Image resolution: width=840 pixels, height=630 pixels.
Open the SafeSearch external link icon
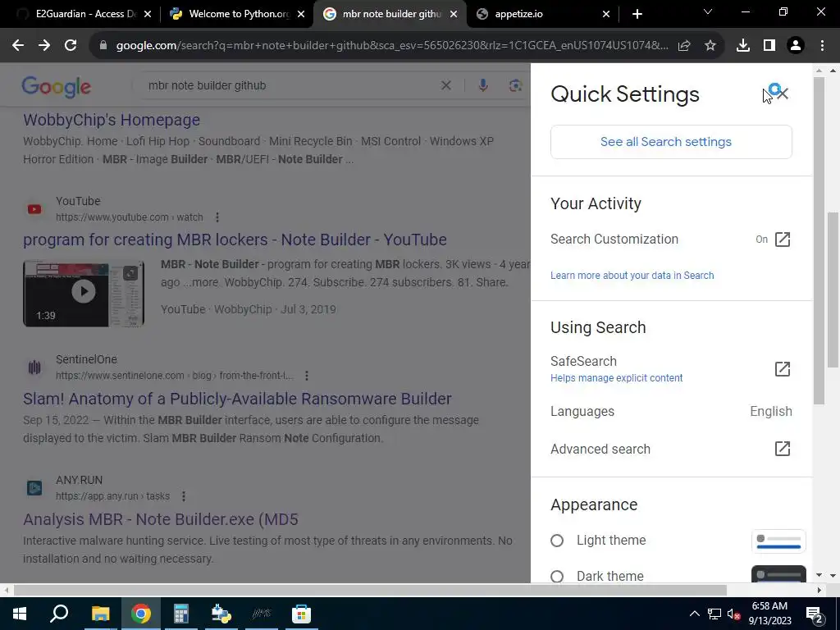pos(782,369)
